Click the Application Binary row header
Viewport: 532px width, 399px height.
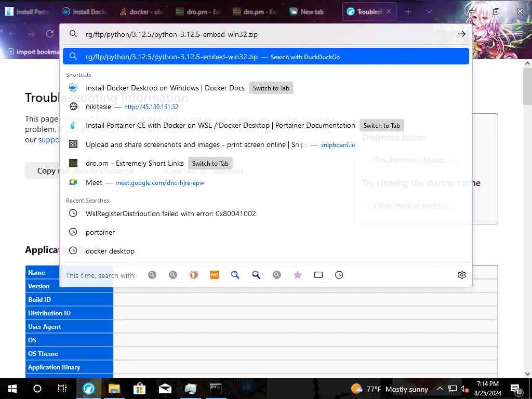[x=69, y=367]
